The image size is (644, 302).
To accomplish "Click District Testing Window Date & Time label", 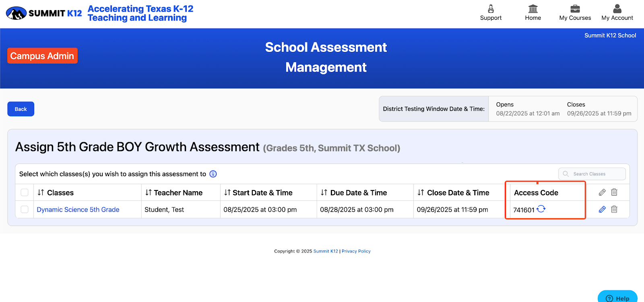I will pos(433,109).
